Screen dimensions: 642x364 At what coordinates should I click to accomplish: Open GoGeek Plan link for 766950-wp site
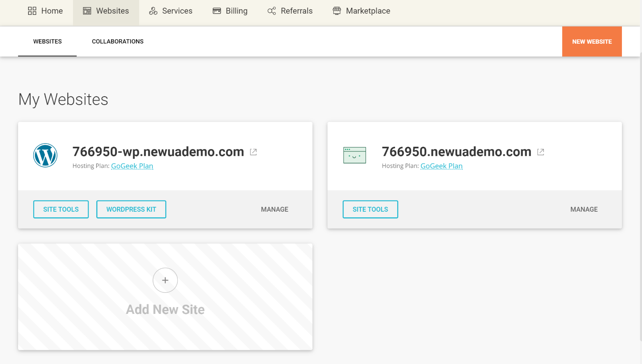pyautogui.click(x=132, y=166)
